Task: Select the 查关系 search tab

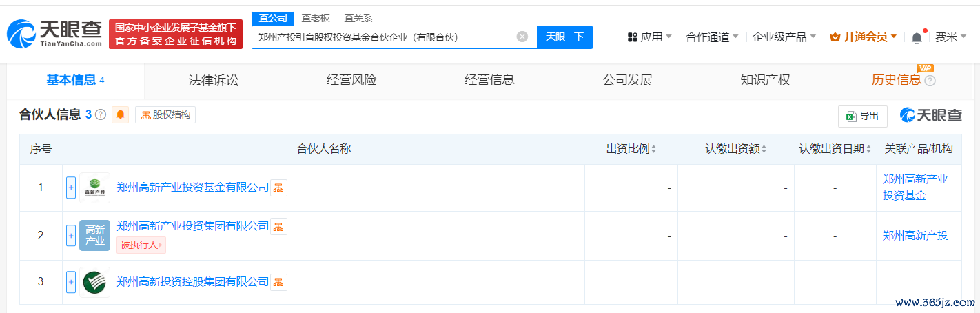Action: 358,19
